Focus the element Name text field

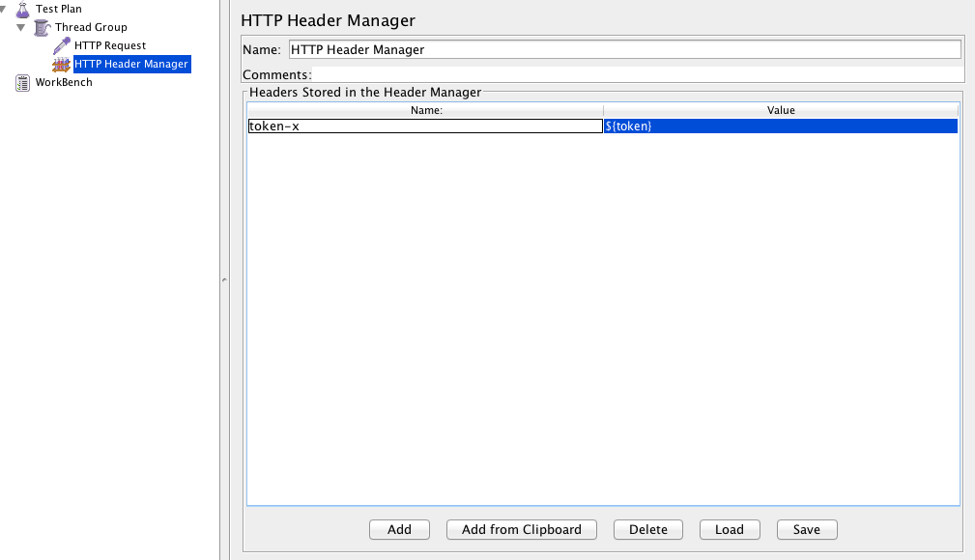coord(624,49)
